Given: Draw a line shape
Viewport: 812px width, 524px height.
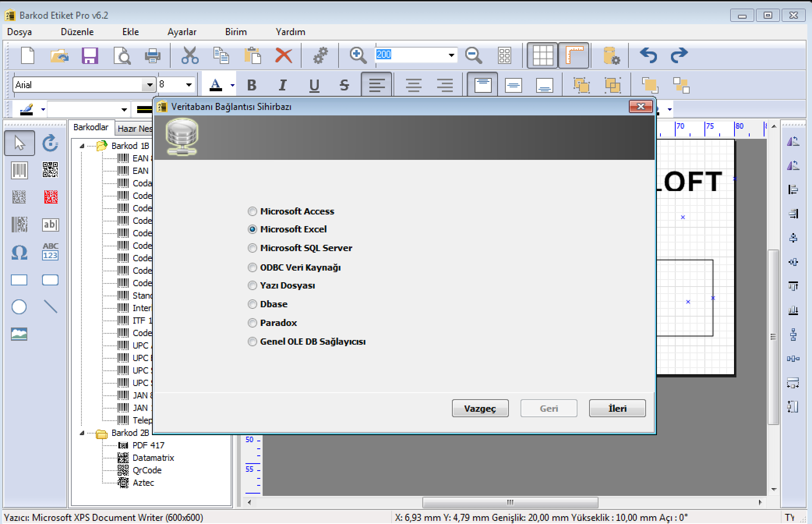Looking at the screenshot, I should 51,307.
